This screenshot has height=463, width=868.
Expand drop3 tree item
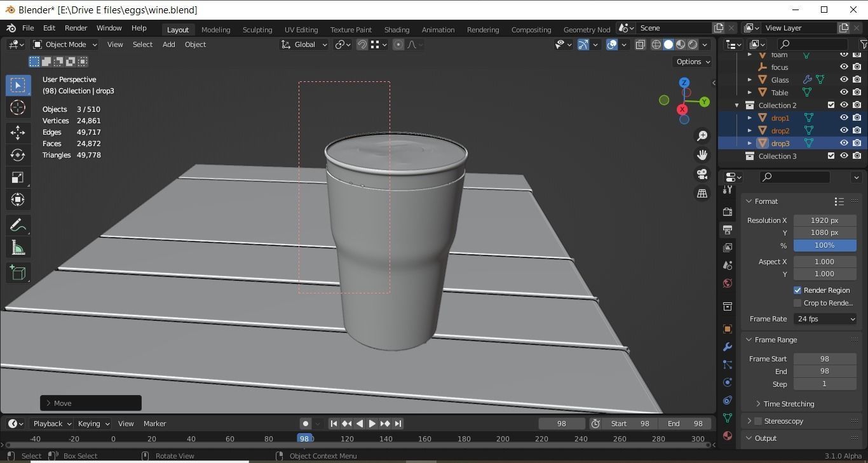tap(750, 144)
